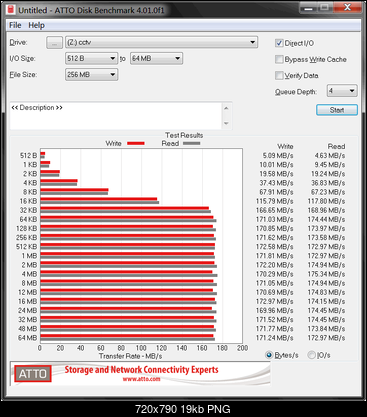Select the IO/s radio button

pyautogui.click(x=312, y=355)
